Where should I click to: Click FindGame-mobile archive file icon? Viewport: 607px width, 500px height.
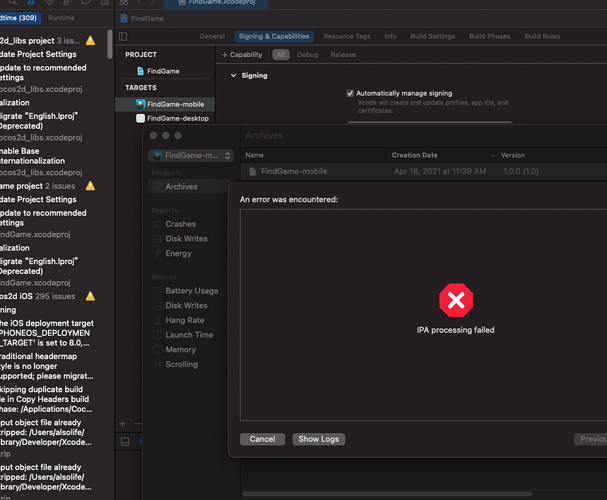(252, 171)
